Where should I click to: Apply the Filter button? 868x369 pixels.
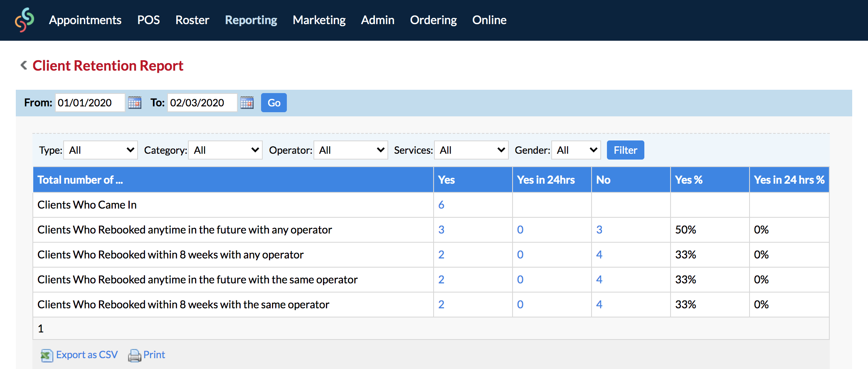626,150
